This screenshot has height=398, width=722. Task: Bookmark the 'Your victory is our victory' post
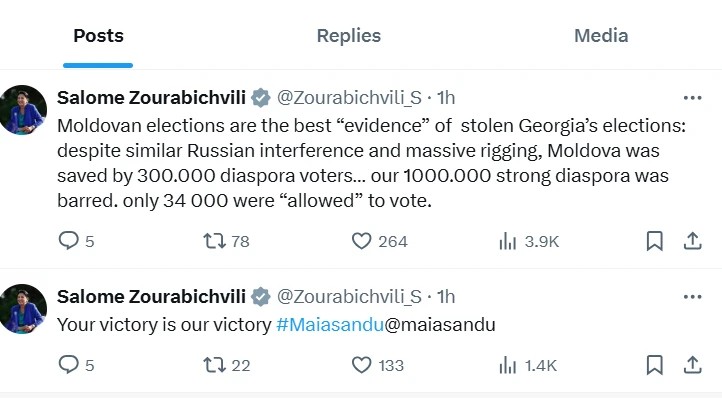pos(655,365)
